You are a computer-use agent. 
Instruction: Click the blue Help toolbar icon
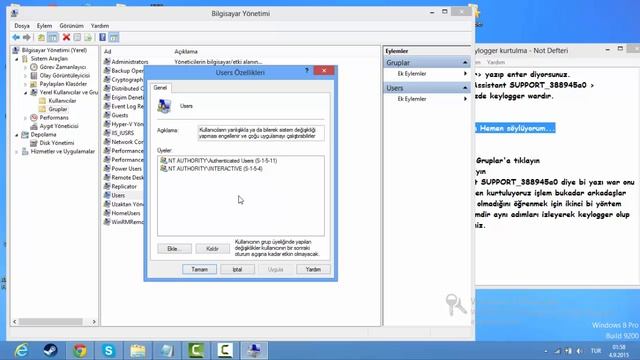(102, 38)
